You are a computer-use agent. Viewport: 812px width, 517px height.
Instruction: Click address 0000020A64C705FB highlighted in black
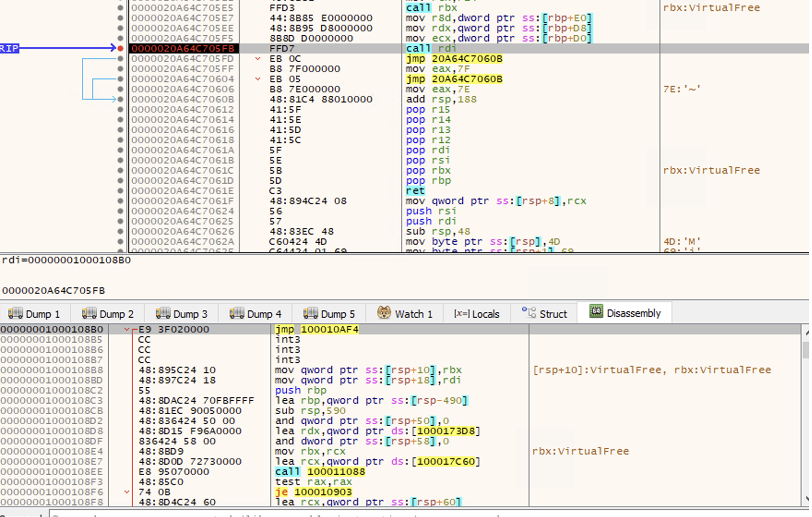point(183,48)
